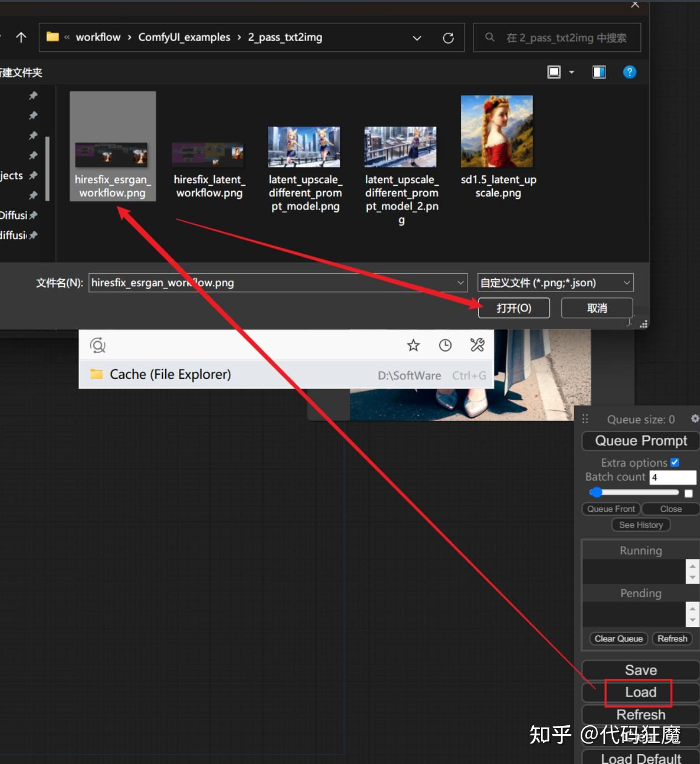Toggle the preview pane icon
This screenshot has height=764, width=700.
point(599,72)
